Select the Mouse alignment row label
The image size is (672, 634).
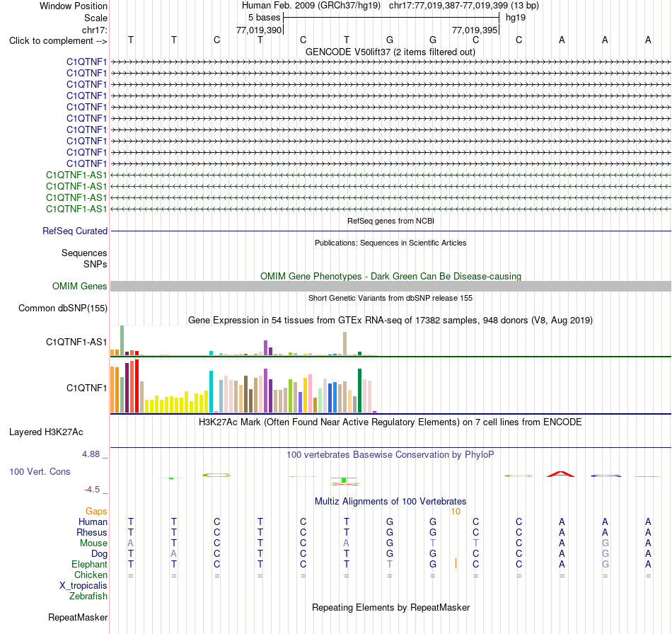(93, 543)
